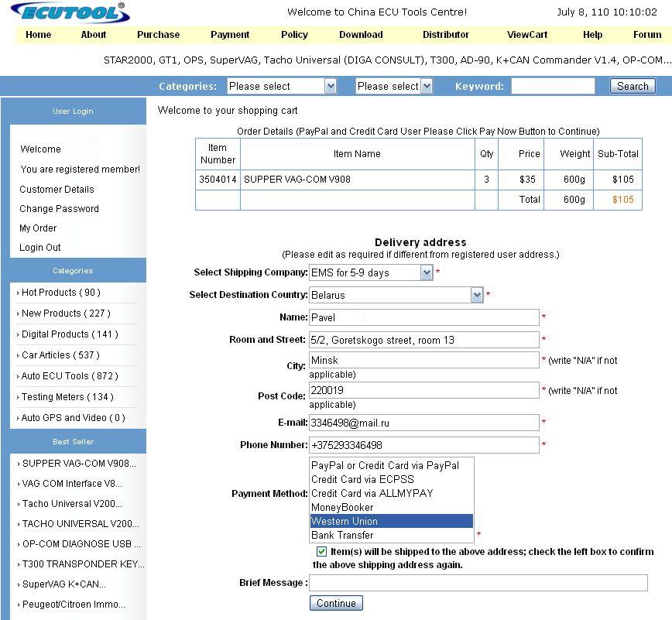672x620 pixels.
Task: Select the Login Out link
Action: (40, 248)
